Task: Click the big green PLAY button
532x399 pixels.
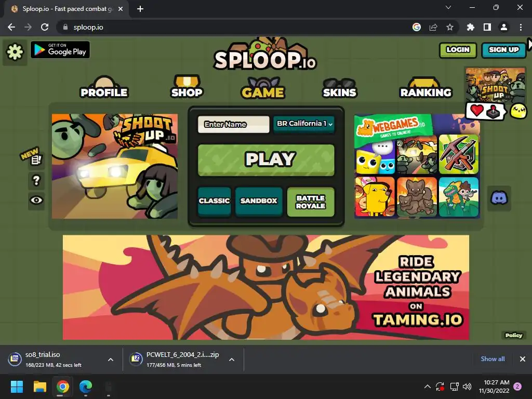Action: (266, 160)
